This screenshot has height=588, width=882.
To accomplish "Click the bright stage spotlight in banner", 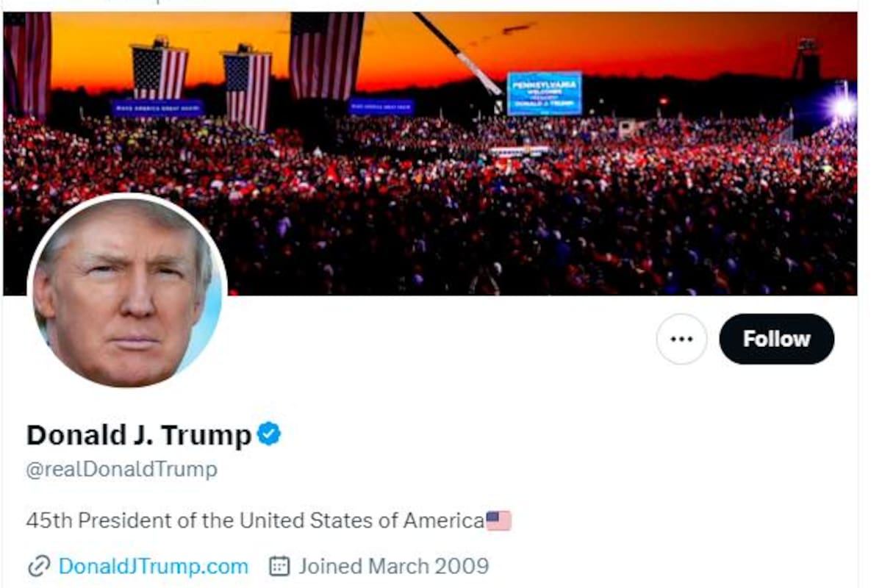I will [x=842, y=109].
